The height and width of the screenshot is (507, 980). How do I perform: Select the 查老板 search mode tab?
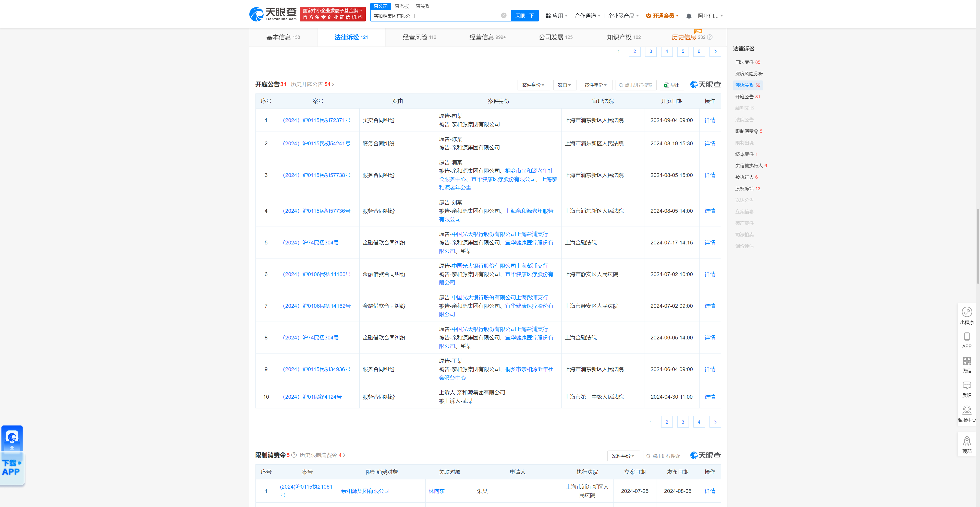click(x=401, y=6)
